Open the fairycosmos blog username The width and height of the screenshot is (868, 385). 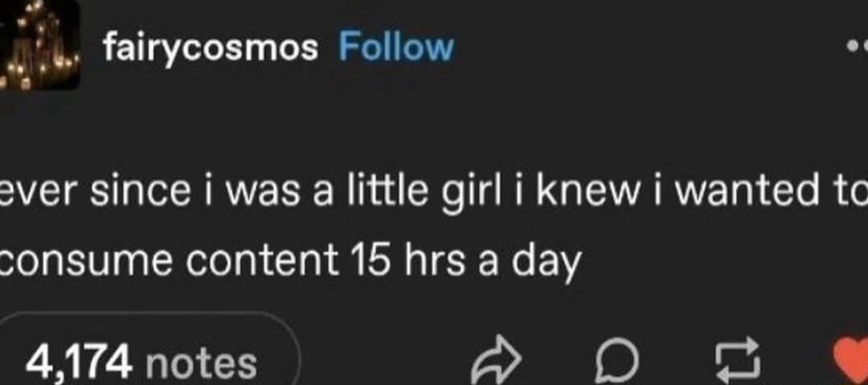click(210, 47)
